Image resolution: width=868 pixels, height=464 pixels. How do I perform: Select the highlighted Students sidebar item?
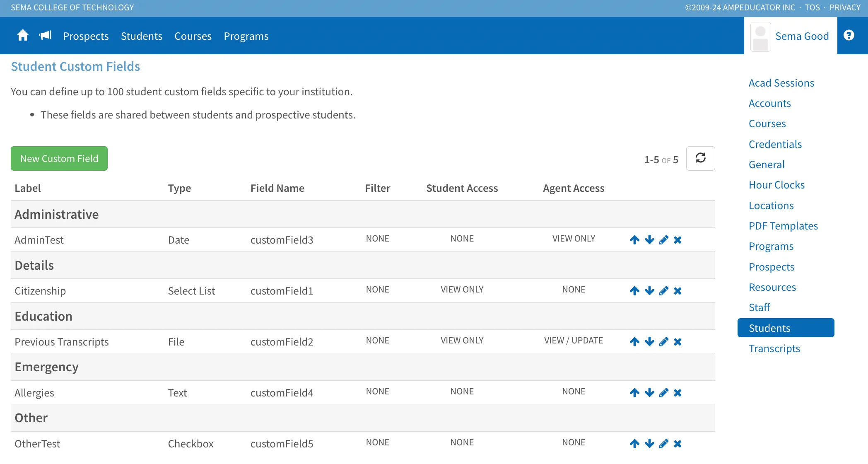tap(786, 328)
